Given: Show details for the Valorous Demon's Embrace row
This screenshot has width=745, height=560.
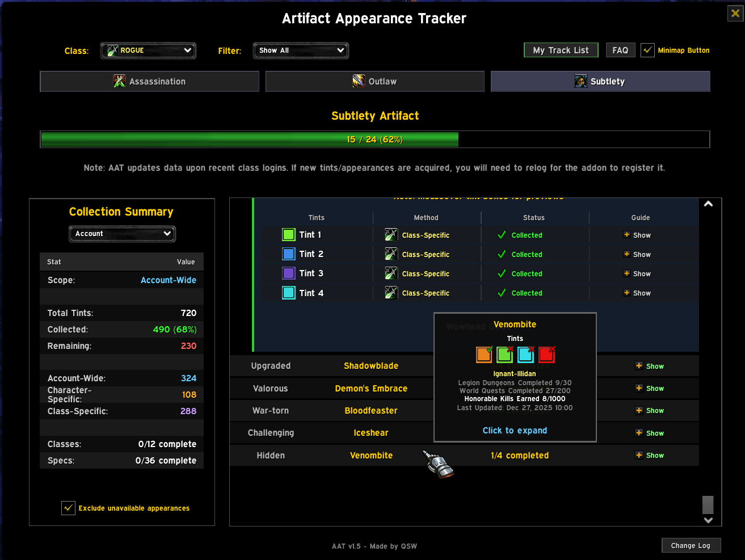Looking at the screenshot, I should click(650, 388).
